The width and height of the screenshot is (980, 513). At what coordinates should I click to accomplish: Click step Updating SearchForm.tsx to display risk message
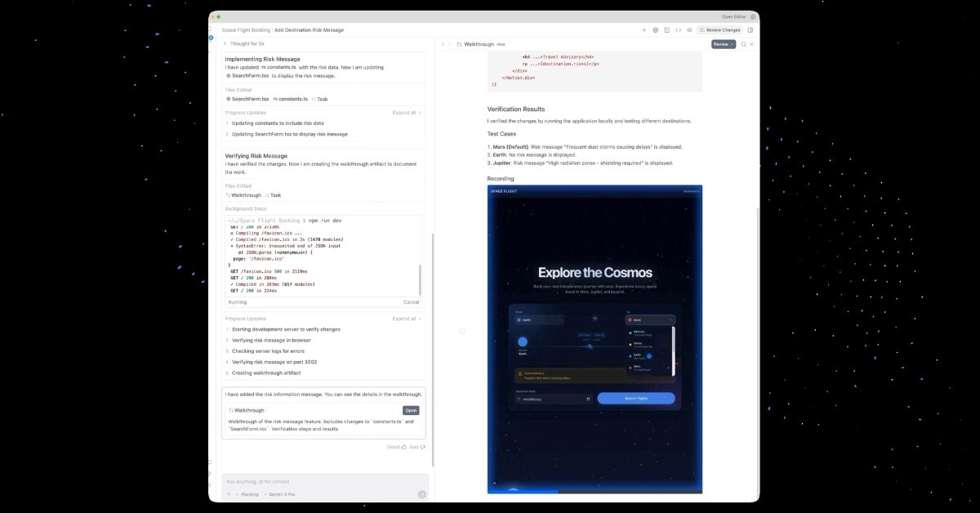coord(290,134)
